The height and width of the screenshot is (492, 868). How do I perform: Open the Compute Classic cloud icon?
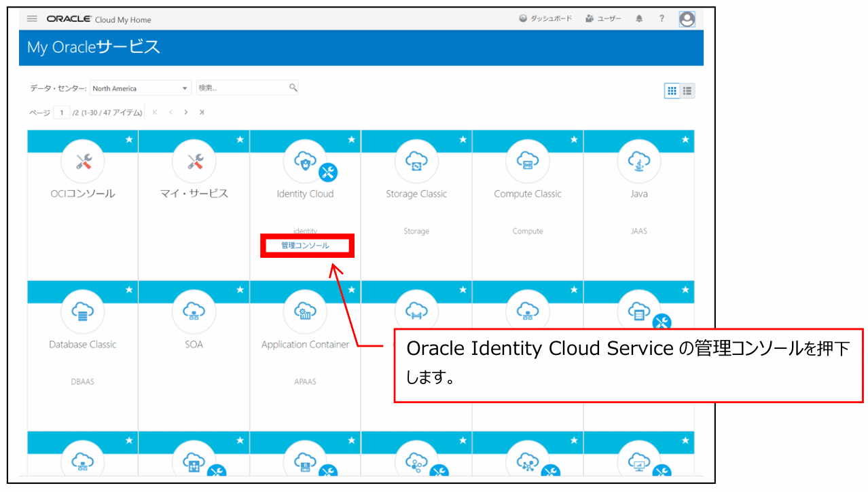point(528,161)
